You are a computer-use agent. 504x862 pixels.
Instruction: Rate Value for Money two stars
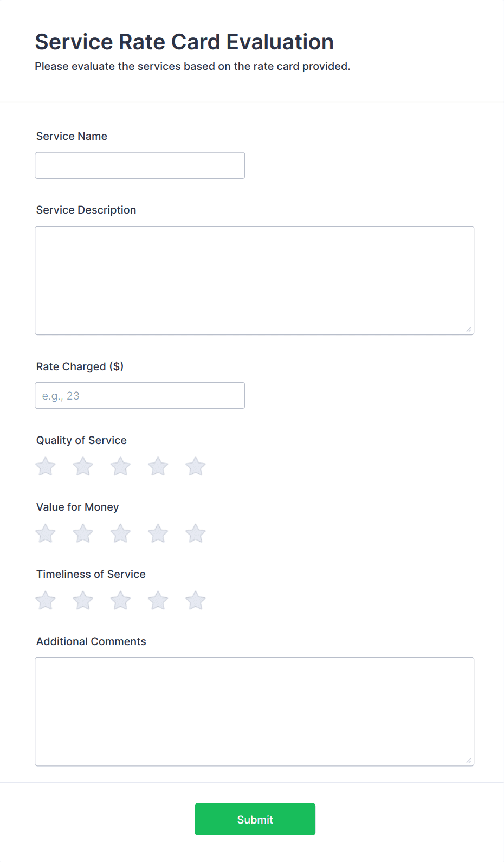[83, 534]
